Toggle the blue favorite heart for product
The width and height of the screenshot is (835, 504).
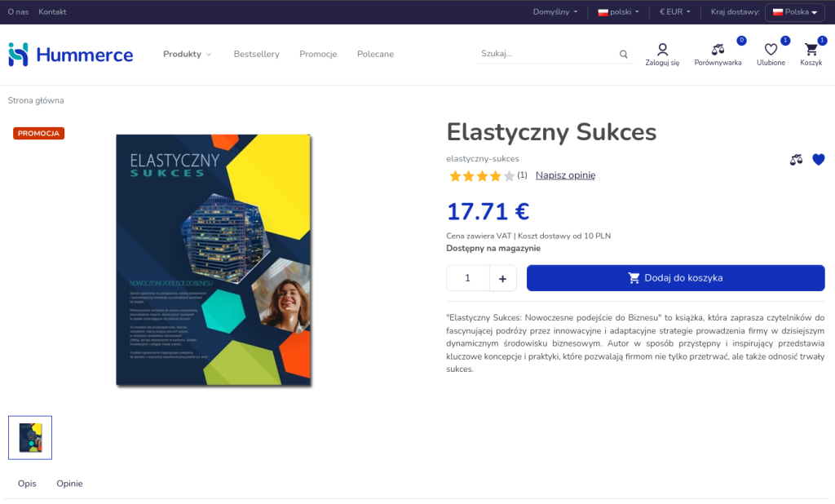click(819, 160)
